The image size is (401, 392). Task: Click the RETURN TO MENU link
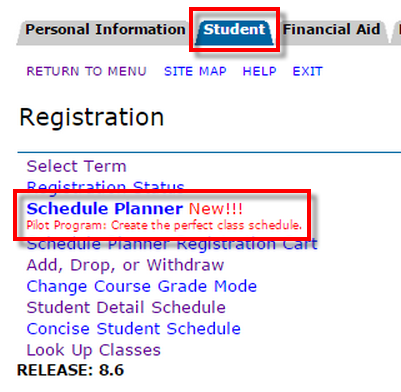86,71
